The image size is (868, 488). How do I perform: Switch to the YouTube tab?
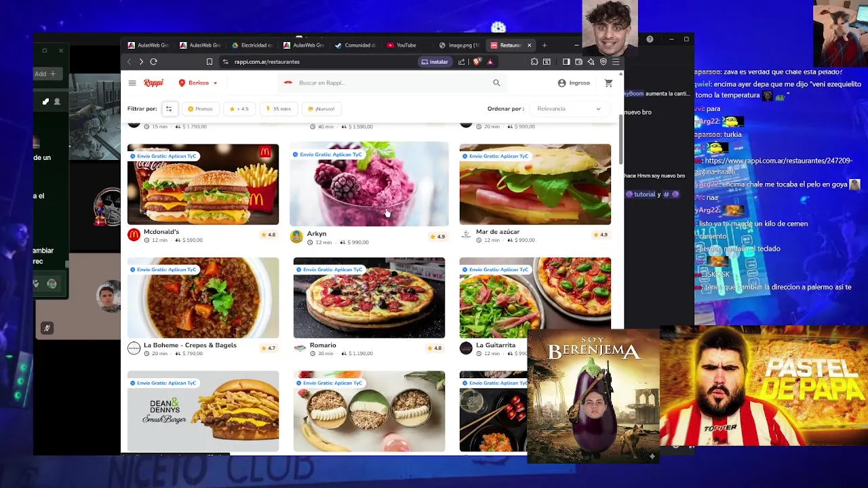(x=407, y=45)
